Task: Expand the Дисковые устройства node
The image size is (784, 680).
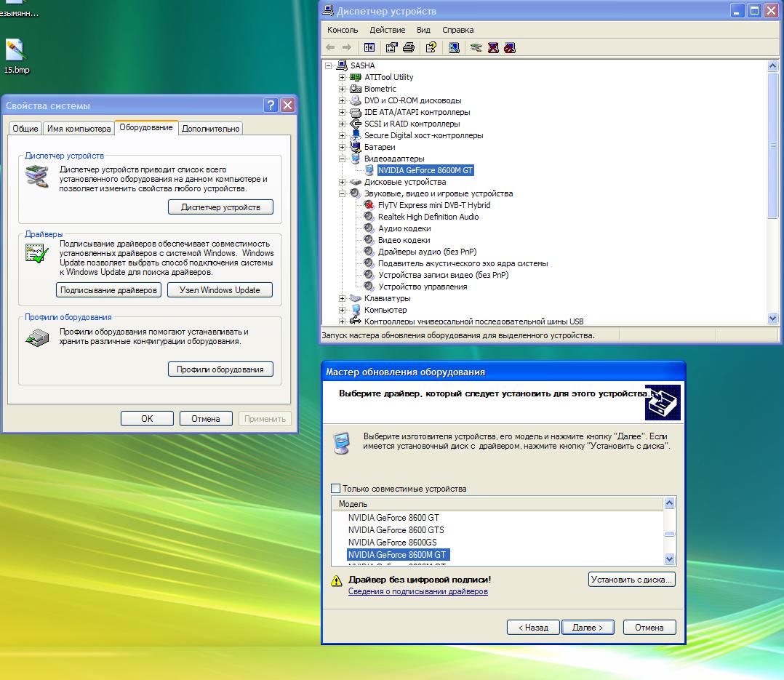Action: [x=342, y=182]
